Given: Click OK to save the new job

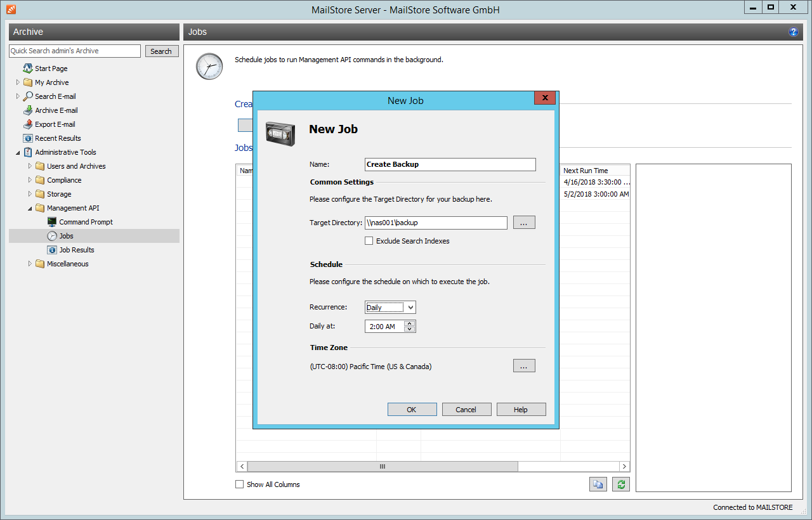Looking at the screenshot, I should pyautogui.click(x=412, y=410).
